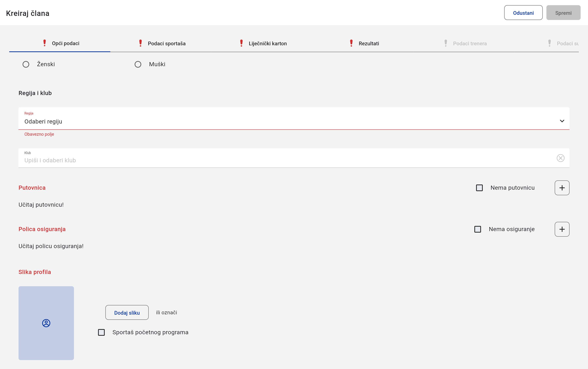Switch to the Podaci sportaša tab
Viewport: 588px width, 369px height.
click(166, 43)
